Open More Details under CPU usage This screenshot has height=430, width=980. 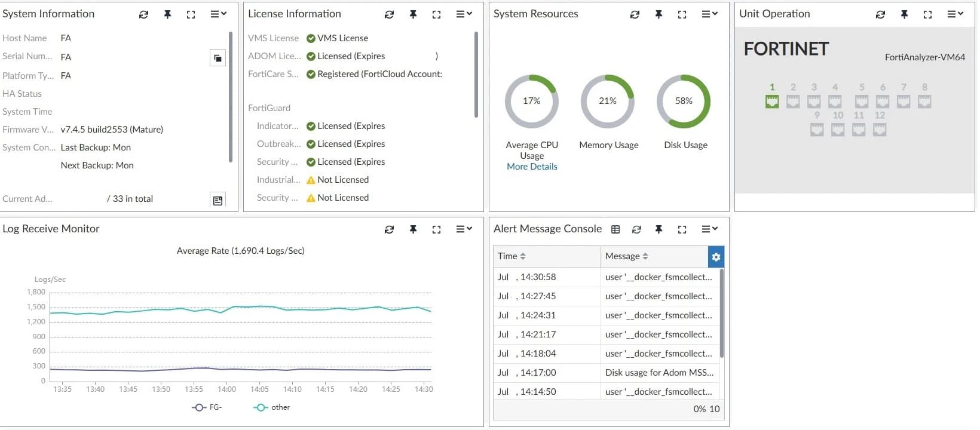(x=532, y=167)
